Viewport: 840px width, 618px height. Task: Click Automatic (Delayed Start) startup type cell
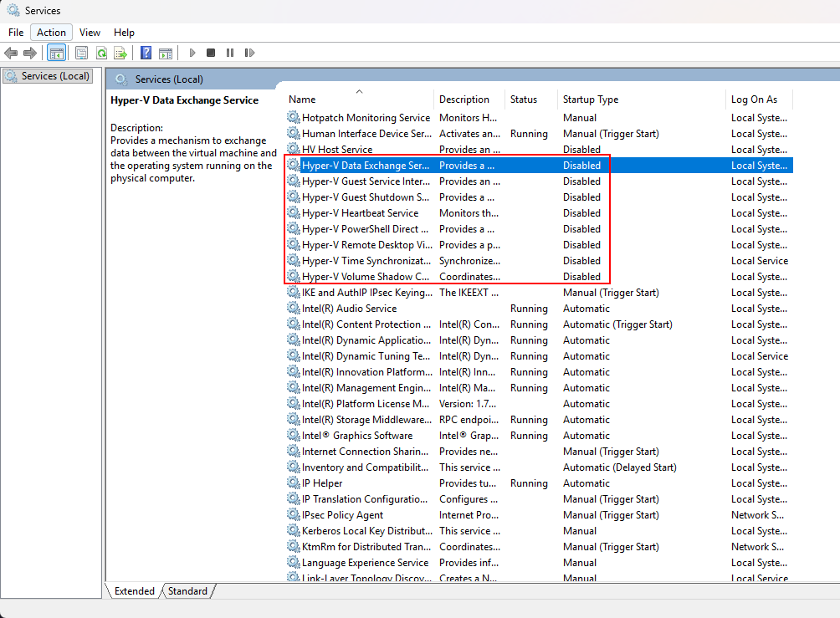(620, 467)
